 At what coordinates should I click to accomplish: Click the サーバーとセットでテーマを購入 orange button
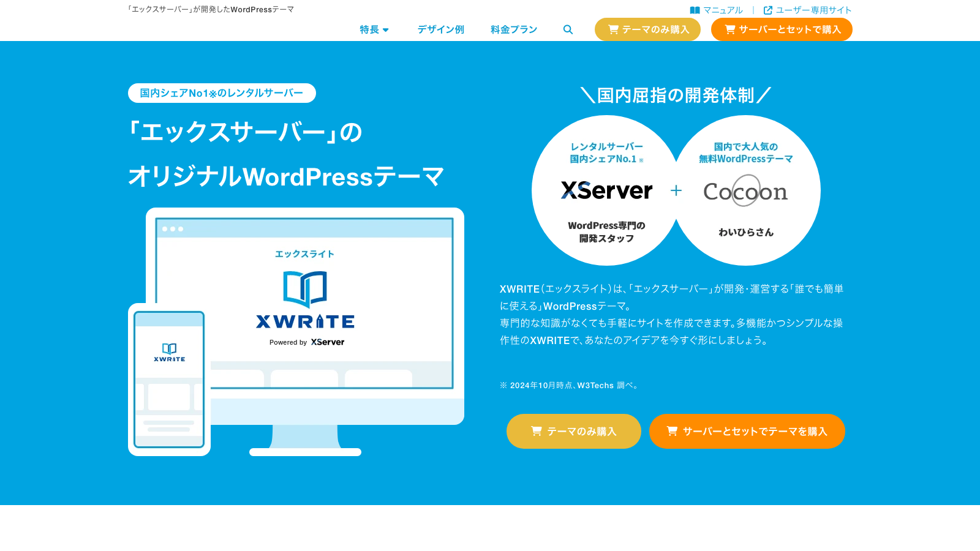[x=747, y=431]
